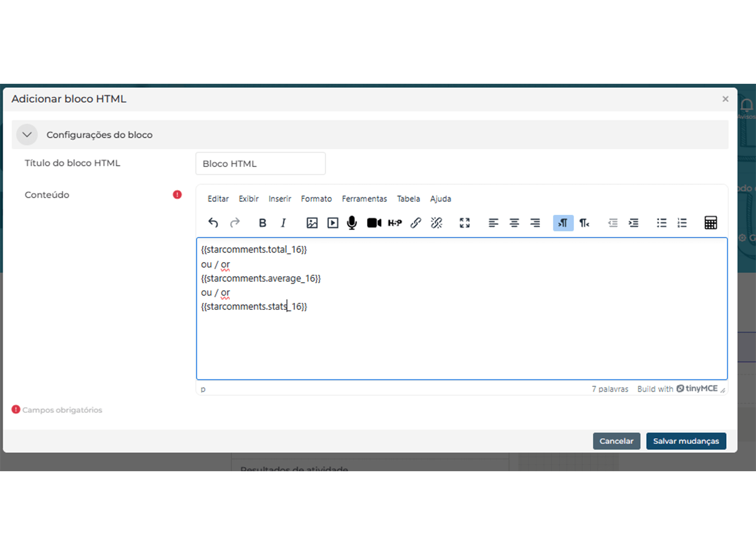Viewport: 756px width, 555px height.
Task: Click the Undo arrow icon
Action: tap(213, 223)
